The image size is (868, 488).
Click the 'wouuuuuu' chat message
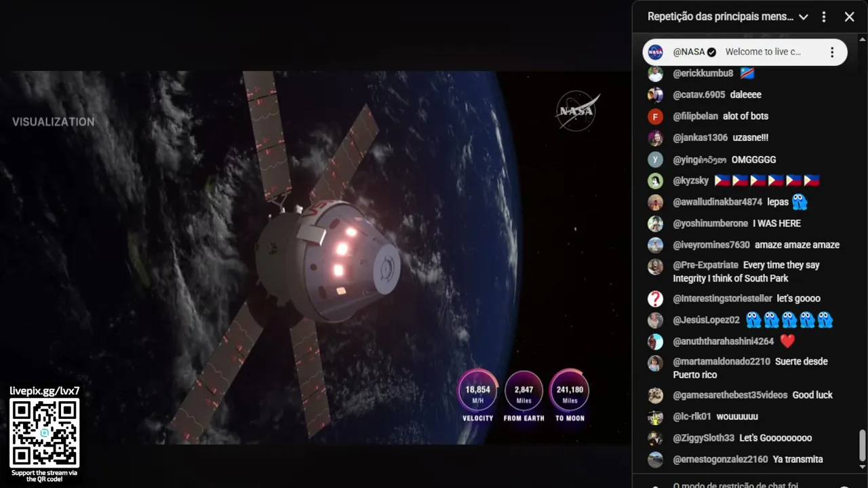(x=737, y=417)
